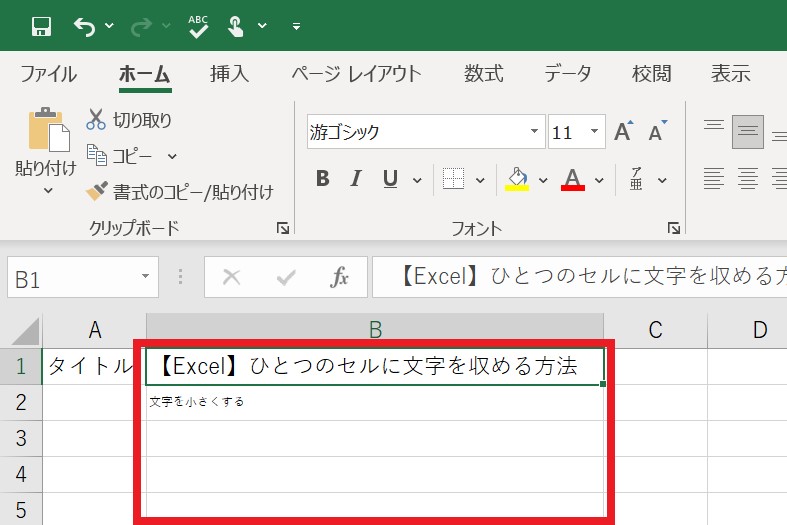Click the Name Box showing B1
787x525 pixels.
coord(71,278)
